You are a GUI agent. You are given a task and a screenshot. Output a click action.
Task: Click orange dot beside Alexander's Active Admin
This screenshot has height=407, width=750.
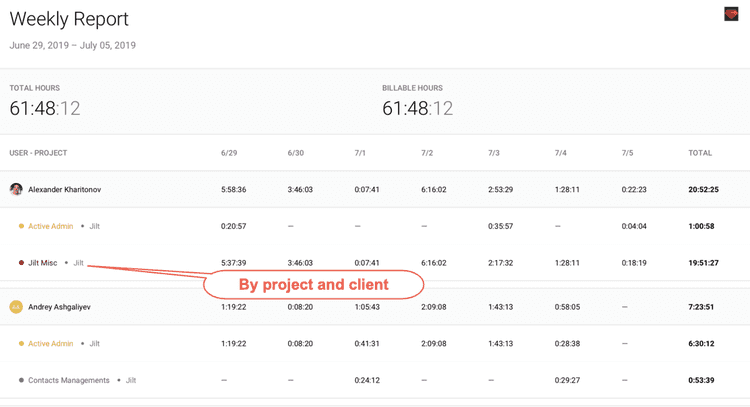21,227
